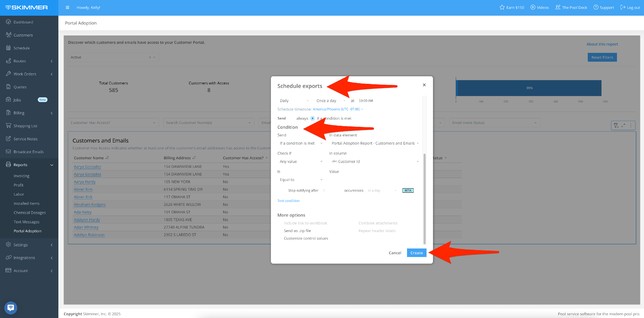Click the 10:00 AM time field
The height and width of the screenshot is (318, 644).
(366, 101)
